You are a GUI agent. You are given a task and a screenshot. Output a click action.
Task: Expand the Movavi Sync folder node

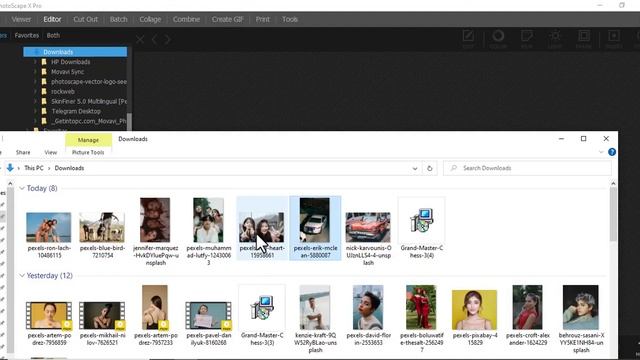point(35,72)
